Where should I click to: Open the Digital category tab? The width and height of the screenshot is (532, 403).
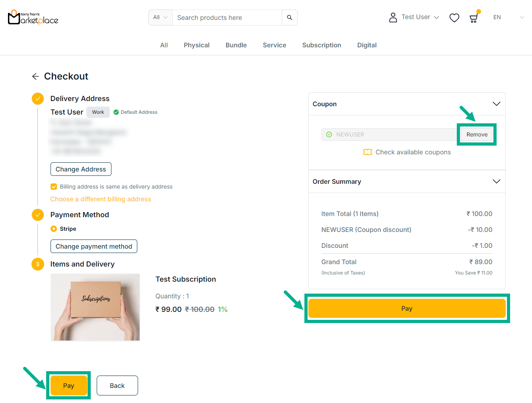(366, 45)
